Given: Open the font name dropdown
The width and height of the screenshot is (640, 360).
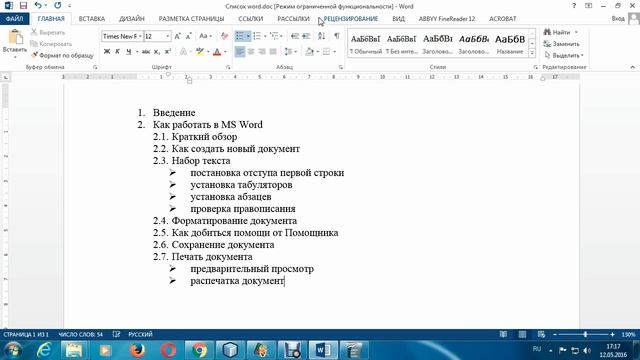Looking at the screenshot, I should coord(140,36).
